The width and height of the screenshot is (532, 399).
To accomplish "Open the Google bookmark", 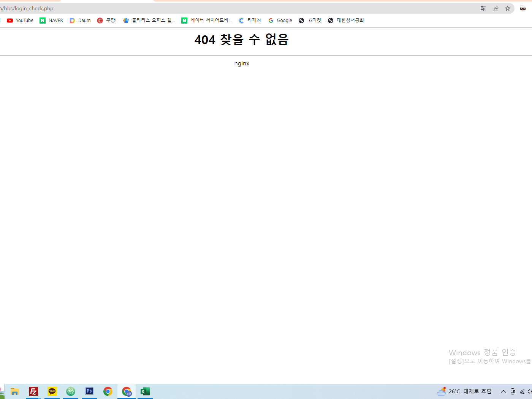I will point(280,21).
